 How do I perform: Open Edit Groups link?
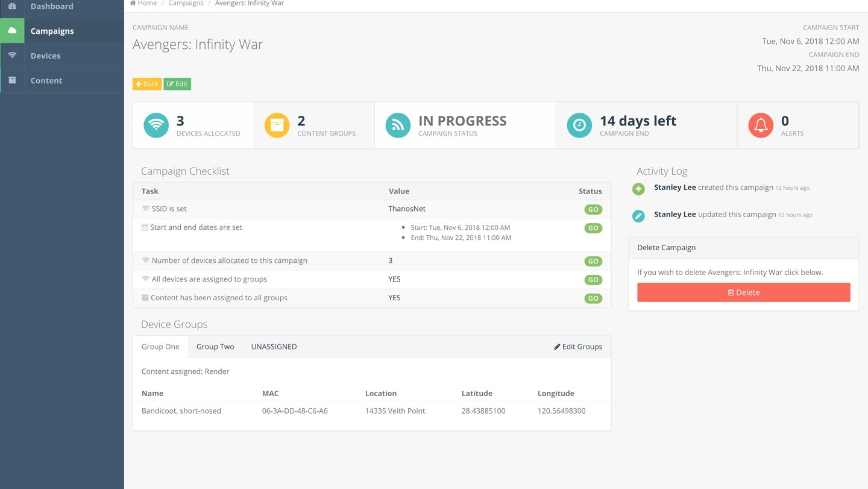[578, 347]
